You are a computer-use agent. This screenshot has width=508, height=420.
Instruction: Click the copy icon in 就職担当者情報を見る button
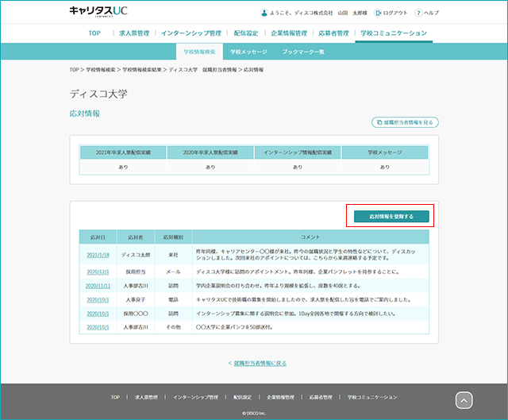pyautogui.click(x=379, y=122)
